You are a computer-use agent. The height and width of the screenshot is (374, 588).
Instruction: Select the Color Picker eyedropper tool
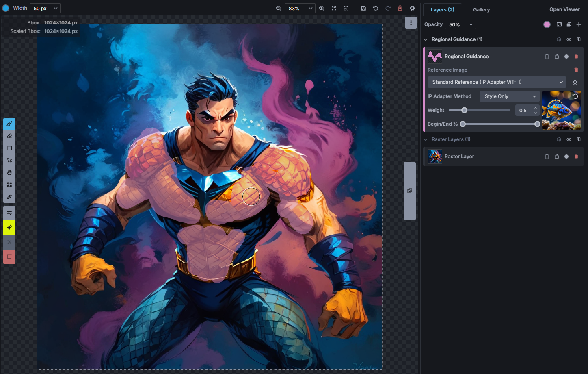pyautogui.click(x=9, y=197)
